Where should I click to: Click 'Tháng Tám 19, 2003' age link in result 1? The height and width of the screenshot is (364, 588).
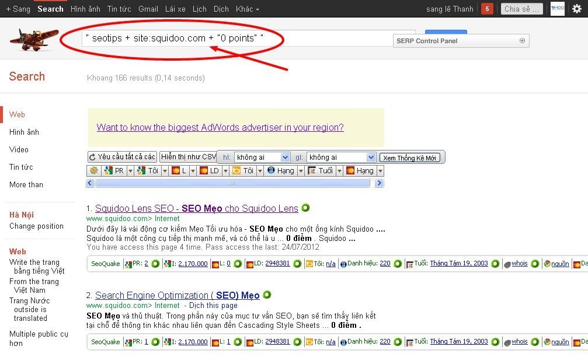pyautogui.click(x=458, y=263)
